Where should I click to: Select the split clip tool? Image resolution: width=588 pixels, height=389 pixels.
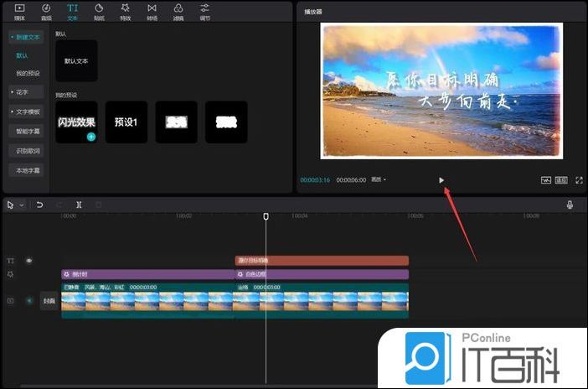[79, 205]
